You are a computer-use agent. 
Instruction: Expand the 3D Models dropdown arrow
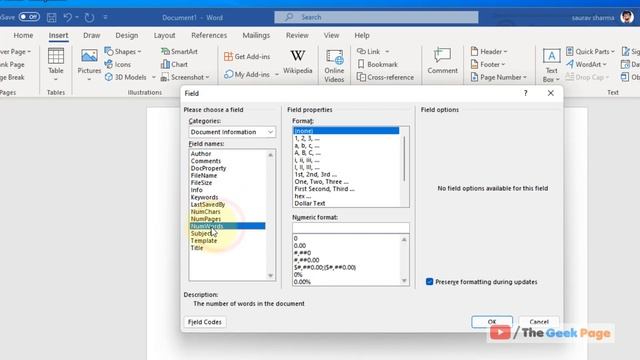(154, 77)
